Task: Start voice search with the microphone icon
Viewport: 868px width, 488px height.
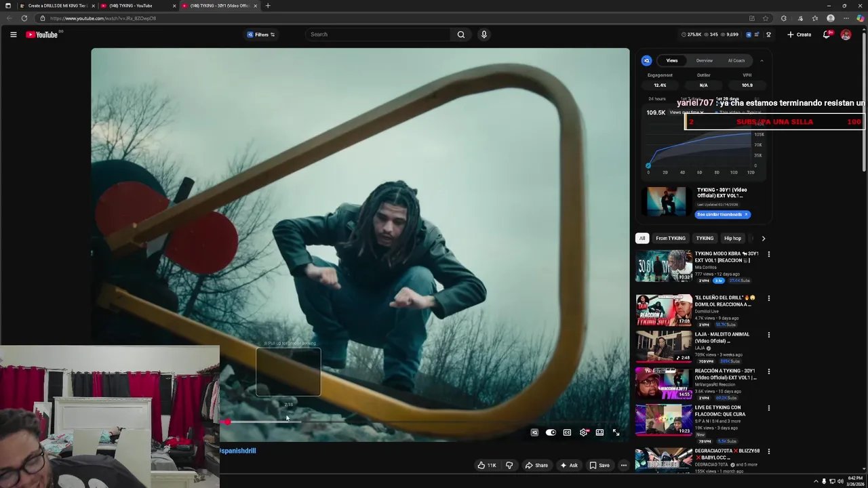Action: 484,35
